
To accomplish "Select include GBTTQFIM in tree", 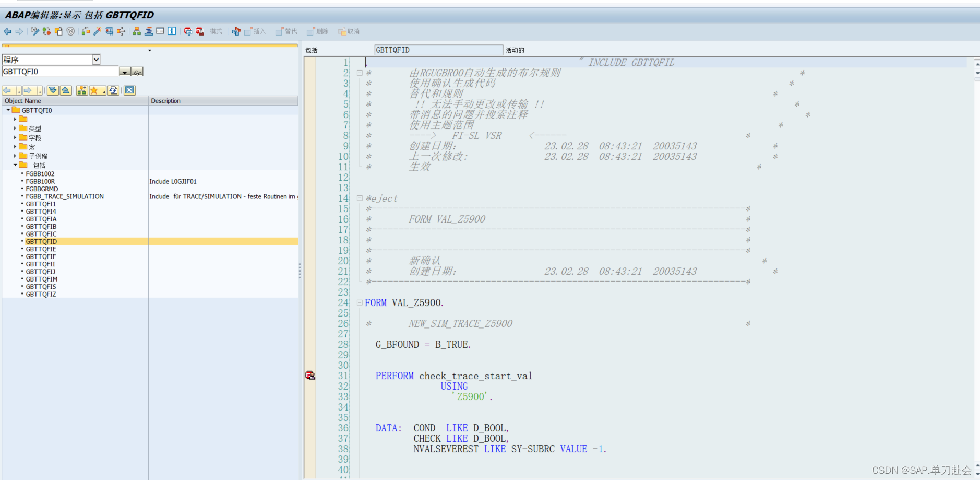I will pos(42,279).
